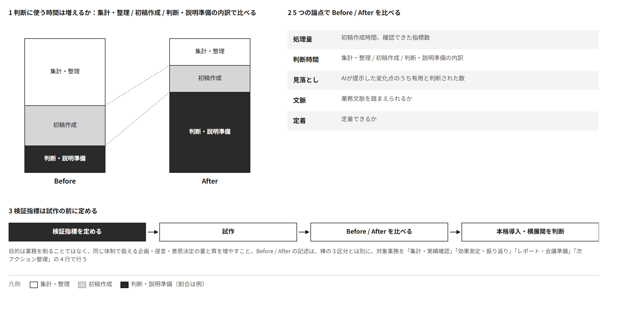Click the black legend swatch for 判断・説明準備
644x313 pixels.
(x=125, y=285)
